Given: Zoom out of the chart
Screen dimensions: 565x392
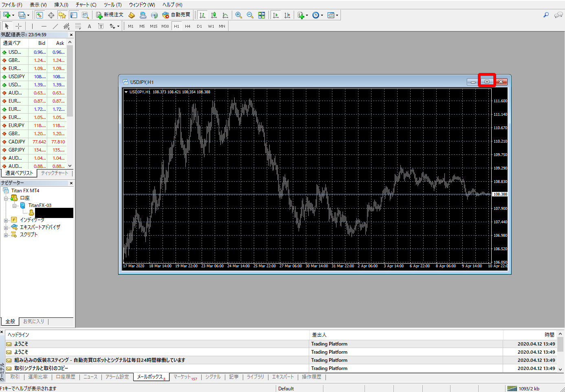Looking at the screenshot, I should point(250,15).
